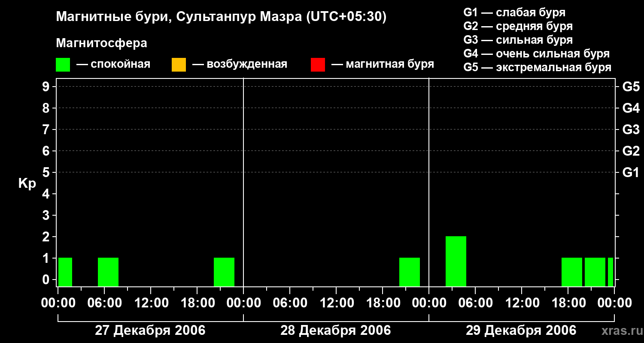Click the 06:00 time label for 29 Декабря
This screenshot has height=343, width=644.
[475, 303]
